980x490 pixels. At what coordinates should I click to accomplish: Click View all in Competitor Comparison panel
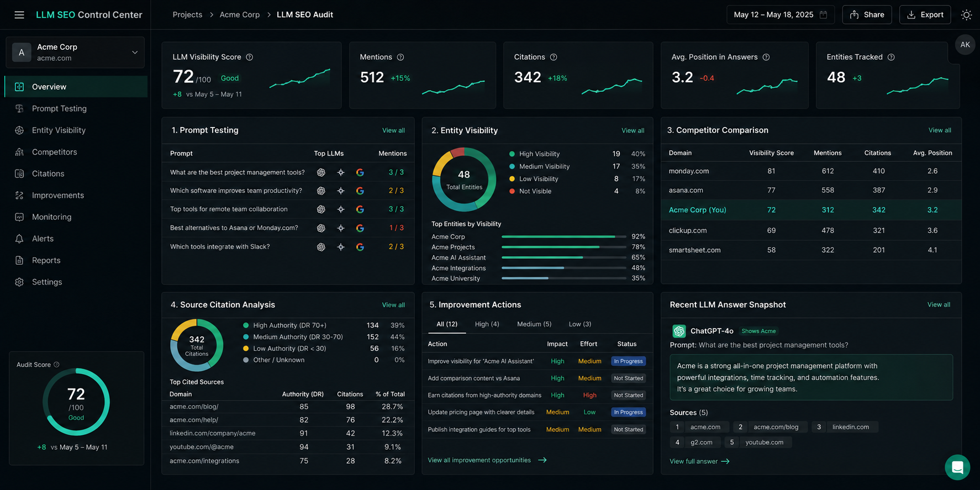[x=940, y=130]
